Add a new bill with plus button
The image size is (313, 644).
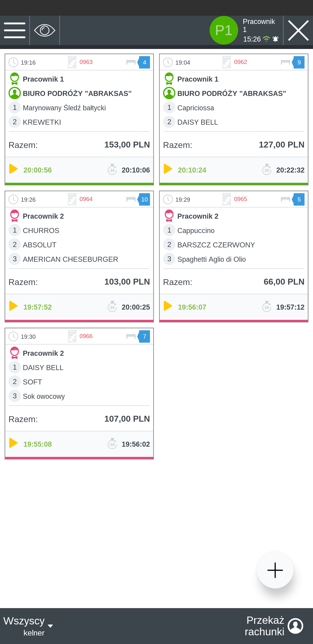(275, 570)
